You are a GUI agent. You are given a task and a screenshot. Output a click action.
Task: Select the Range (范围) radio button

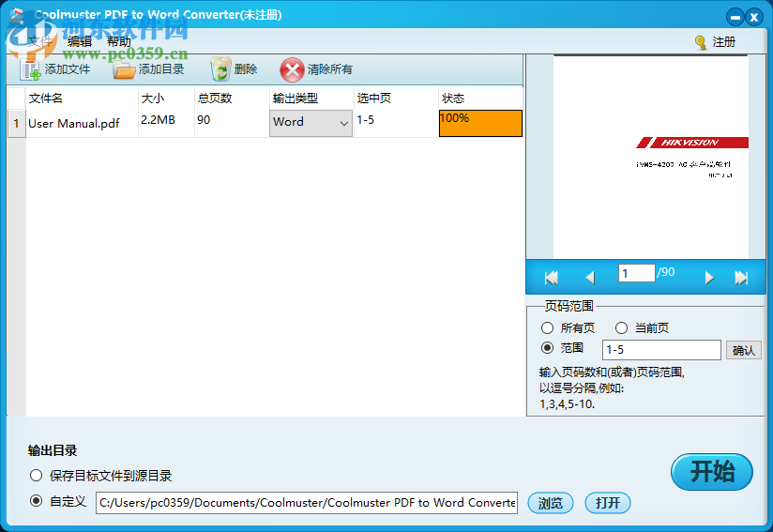547,348
